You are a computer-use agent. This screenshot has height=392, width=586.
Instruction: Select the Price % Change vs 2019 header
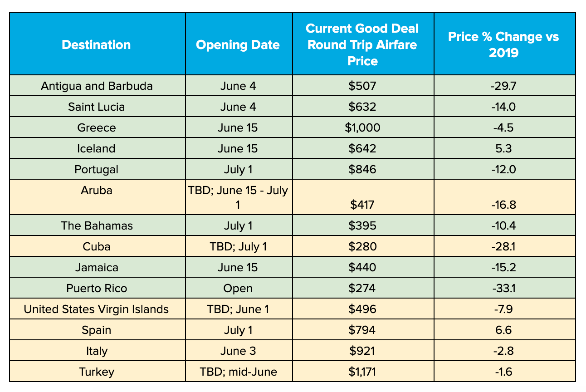504,44
